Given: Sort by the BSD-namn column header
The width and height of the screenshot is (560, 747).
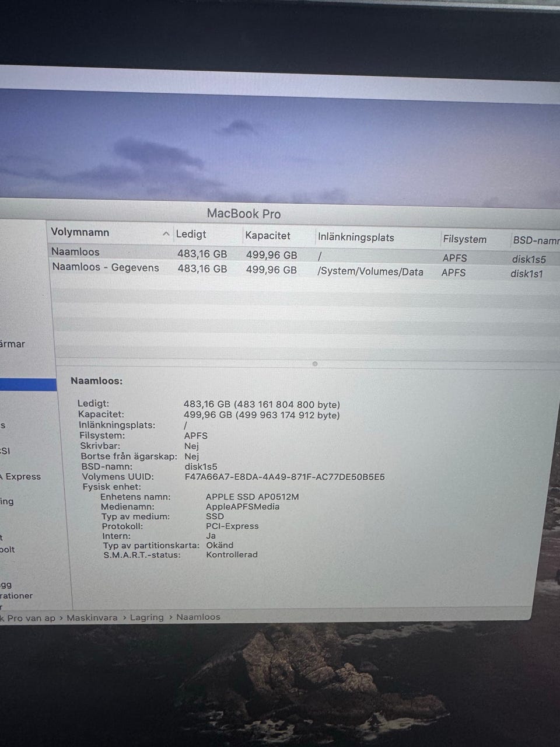Looking at the screenshot, I should tap(536, 240).
